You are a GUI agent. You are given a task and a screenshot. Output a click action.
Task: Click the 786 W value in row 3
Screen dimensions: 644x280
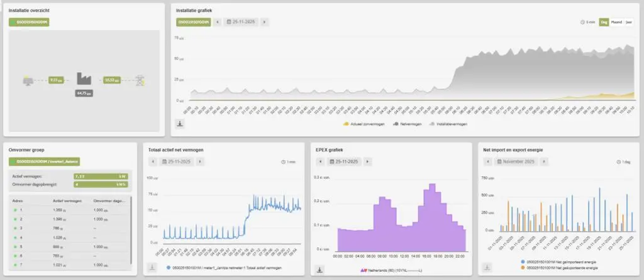tap(58, 229)
